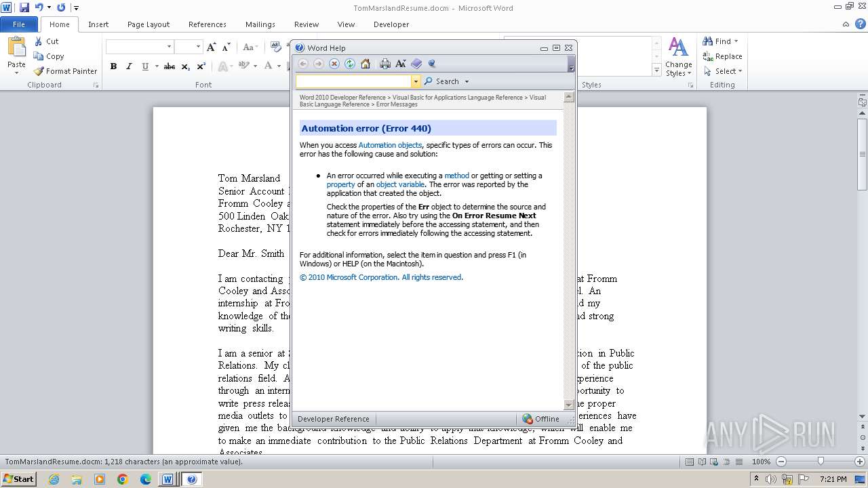Image resolution: width=868 pixels, height=488 pixels.
Task: Click Change Font Size icon in Word Help
Action: pyautogui.click(x=401, y=64)
